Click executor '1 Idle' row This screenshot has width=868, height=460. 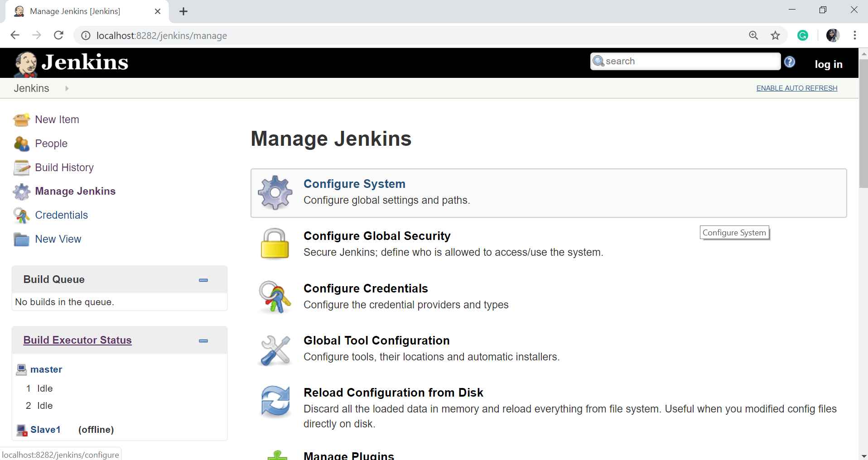coord(39,388)
